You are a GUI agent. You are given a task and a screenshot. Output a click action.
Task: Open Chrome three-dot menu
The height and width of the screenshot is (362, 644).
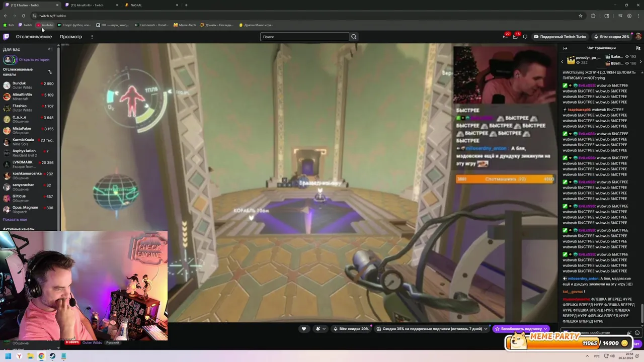pyautogui.click(x=638, y=16)
